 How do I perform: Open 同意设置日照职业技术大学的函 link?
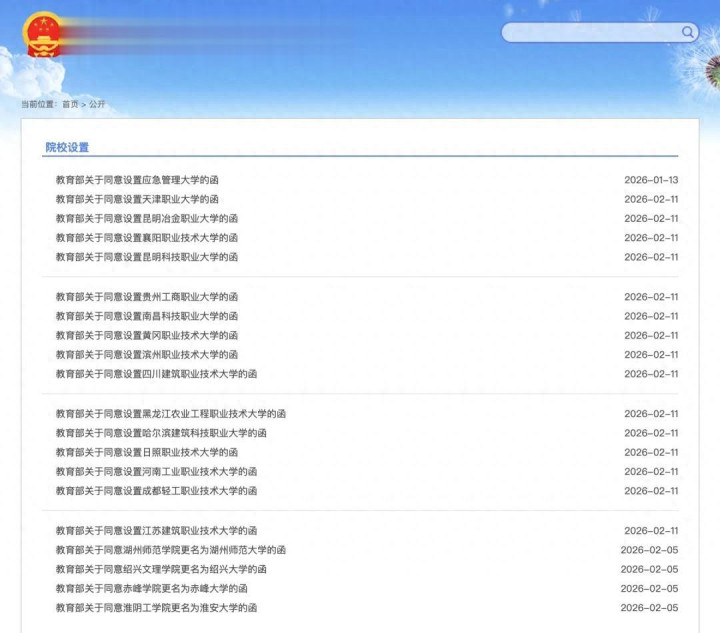click(147, 453)
